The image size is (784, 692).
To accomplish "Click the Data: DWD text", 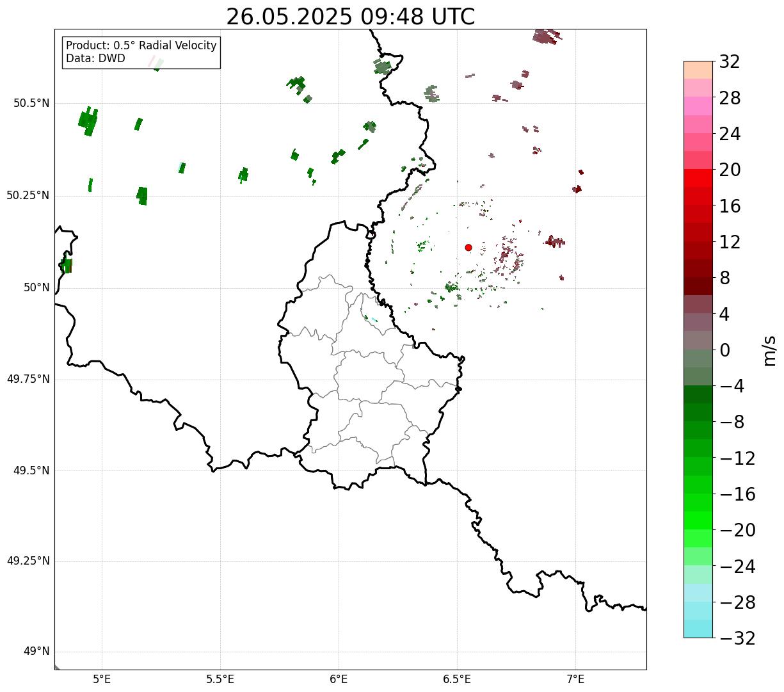I will tap(95, 58).
